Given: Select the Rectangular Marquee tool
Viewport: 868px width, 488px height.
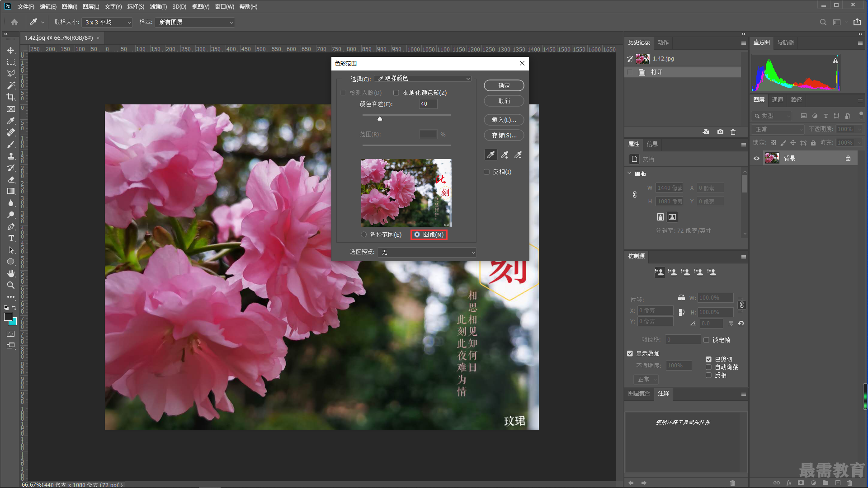Looking at the screenshot, I should click(x=11, y=62).
